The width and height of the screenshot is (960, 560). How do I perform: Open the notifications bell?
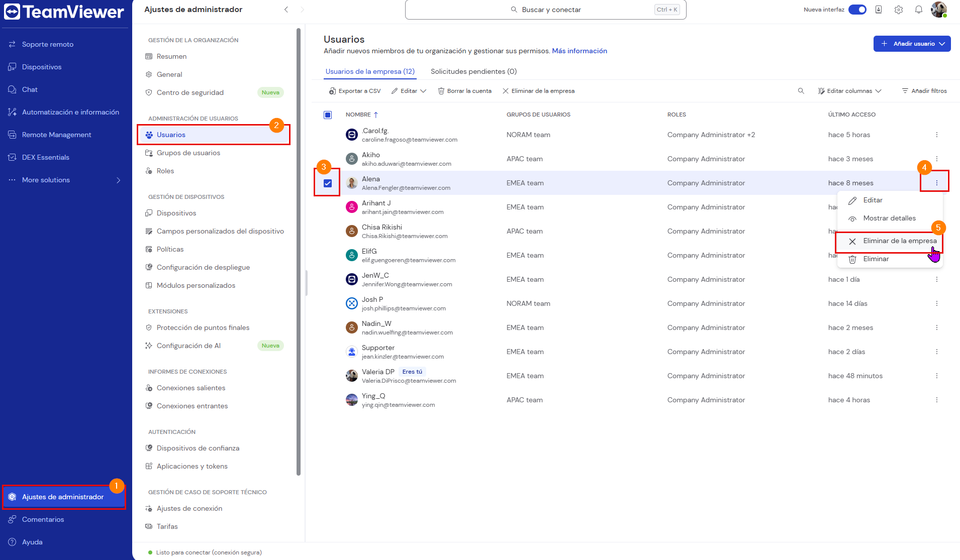click(x=919, y=10)
